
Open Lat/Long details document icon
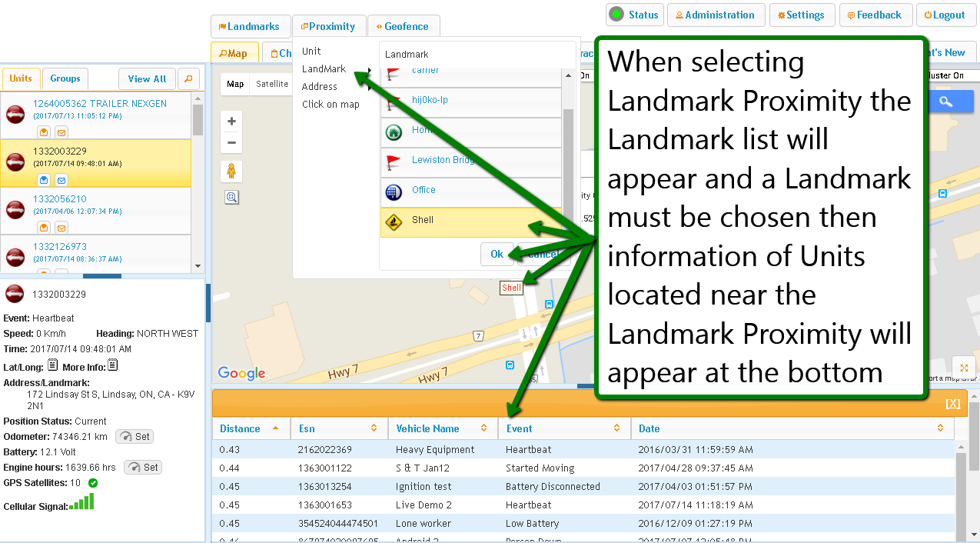click(53, 365)
